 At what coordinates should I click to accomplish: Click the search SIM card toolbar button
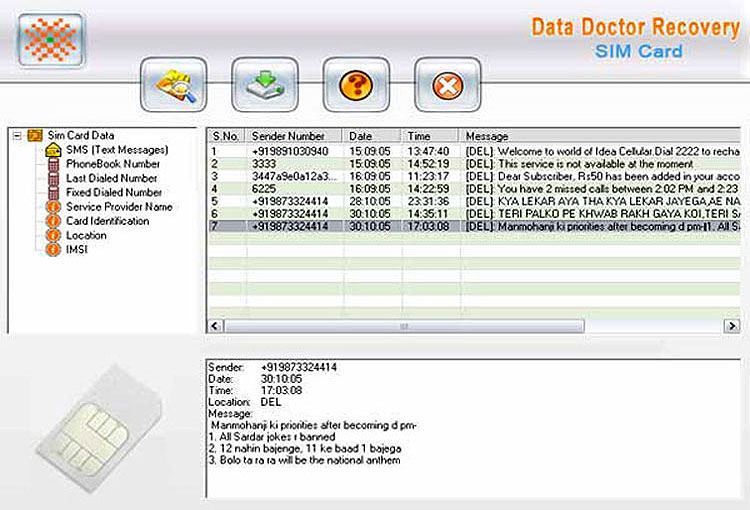(x=174, y=85)
